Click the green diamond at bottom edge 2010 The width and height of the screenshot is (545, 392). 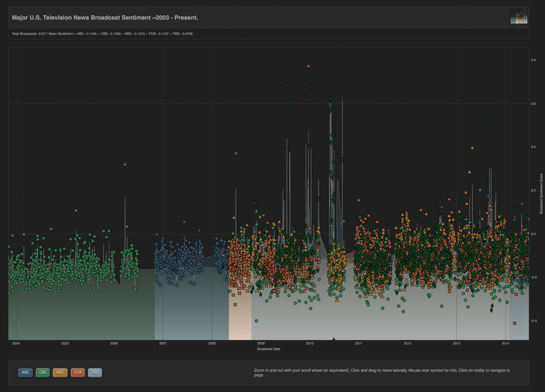(334, 339)
